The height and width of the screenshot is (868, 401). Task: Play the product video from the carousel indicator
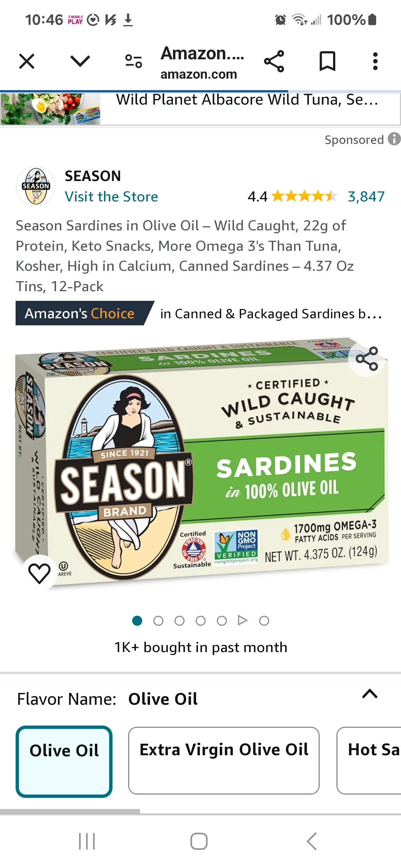point(242,620)
